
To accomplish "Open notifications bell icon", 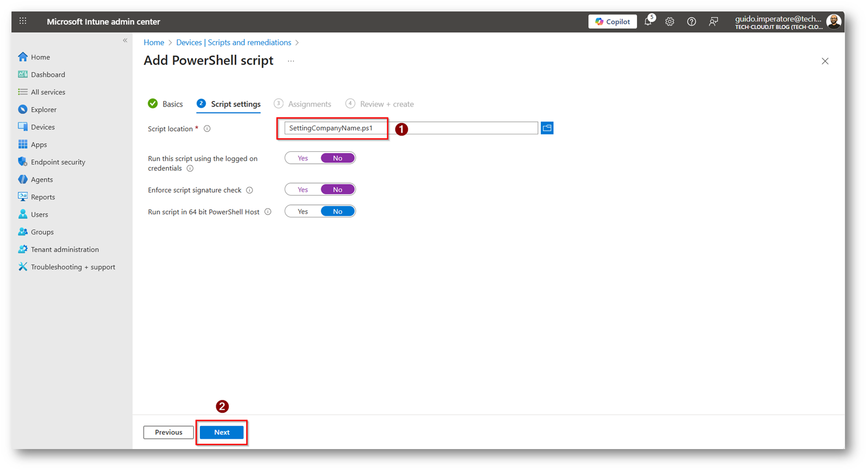I will tap(648, 21).
